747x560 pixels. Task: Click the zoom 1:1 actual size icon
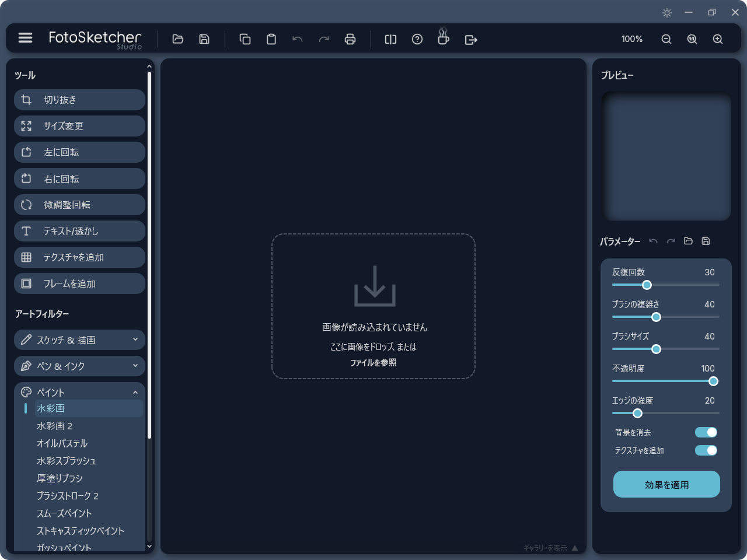coord(692,39)
